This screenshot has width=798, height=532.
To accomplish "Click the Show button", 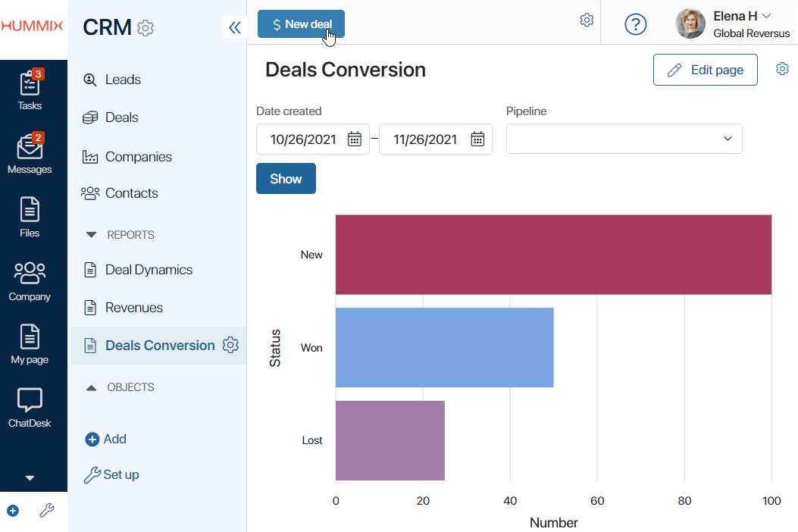I will point(286,179).
